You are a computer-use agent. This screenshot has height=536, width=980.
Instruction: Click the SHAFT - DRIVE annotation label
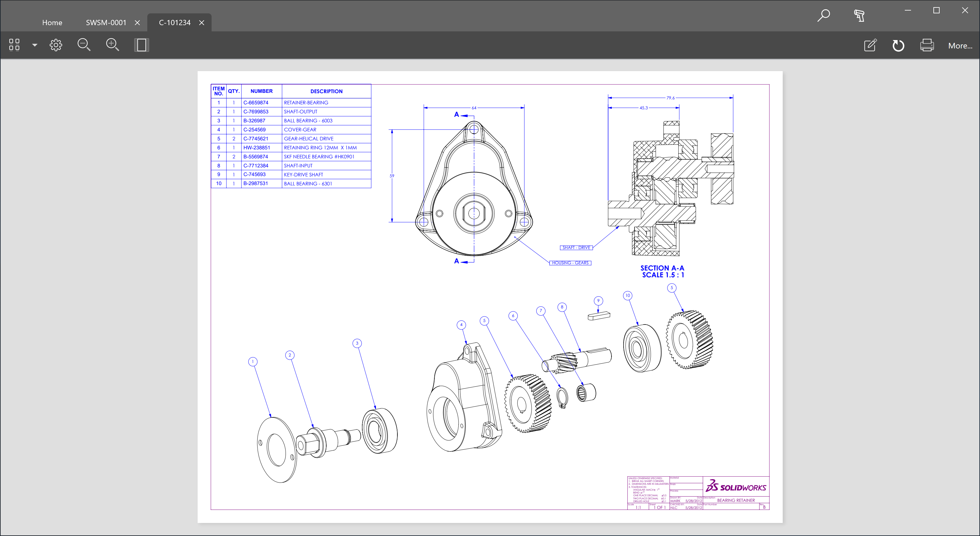[x=576, y=248]
